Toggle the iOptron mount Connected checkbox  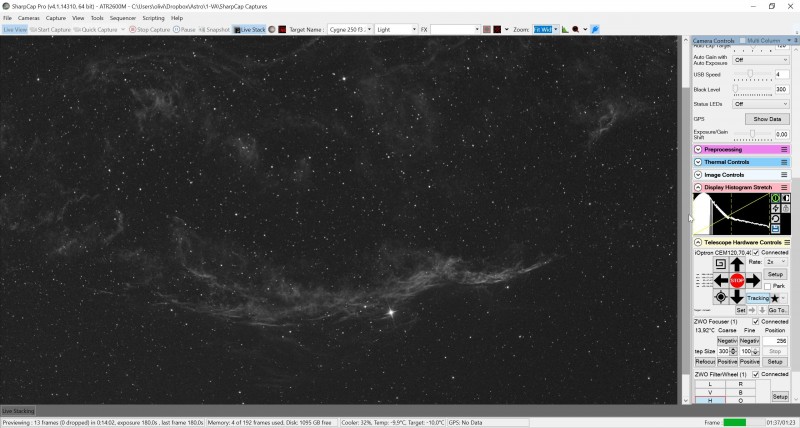tap(756, 253)
